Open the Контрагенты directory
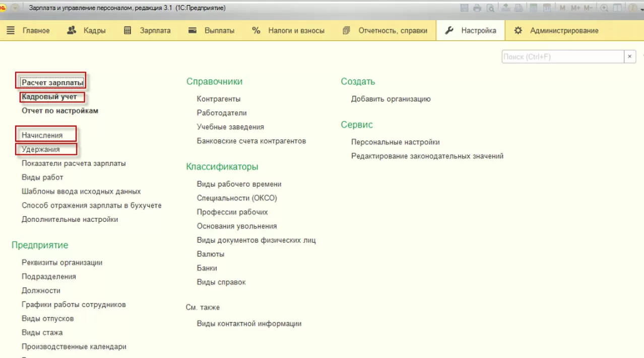 [219, 99]
